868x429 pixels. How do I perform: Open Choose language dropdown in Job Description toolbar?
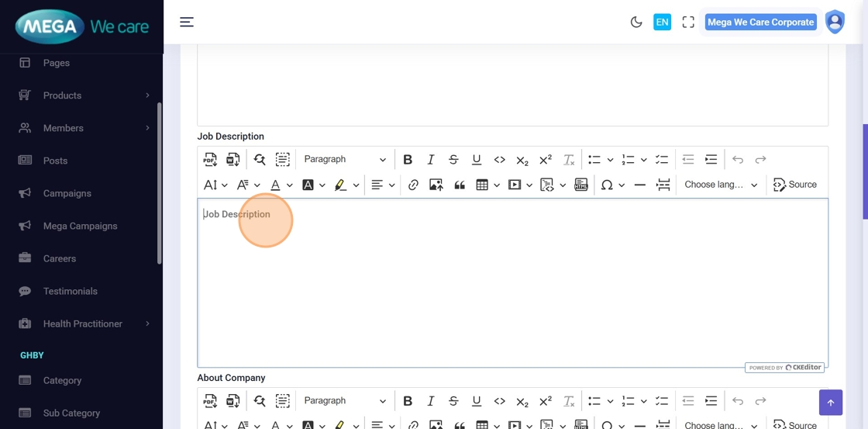coord(720,185)
